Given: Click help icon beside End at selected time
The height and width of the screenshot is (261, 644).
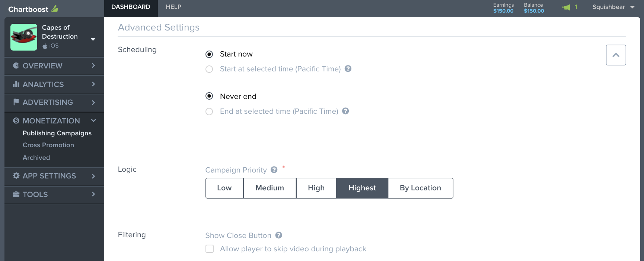Looking at the screenshot, I should 345,111.
